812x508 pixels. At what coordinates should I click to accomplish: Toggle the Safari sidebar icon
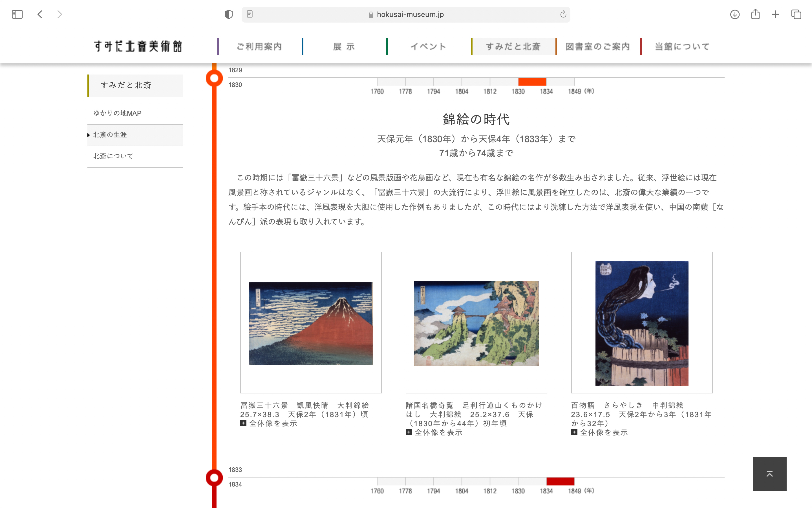coord(17,14)
